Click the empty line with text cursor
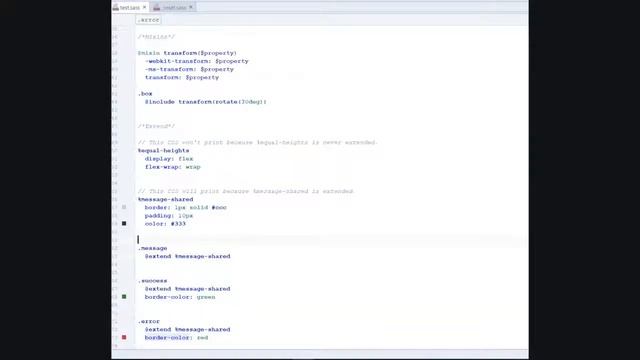 pyautogui.click(x=331, y=240)
